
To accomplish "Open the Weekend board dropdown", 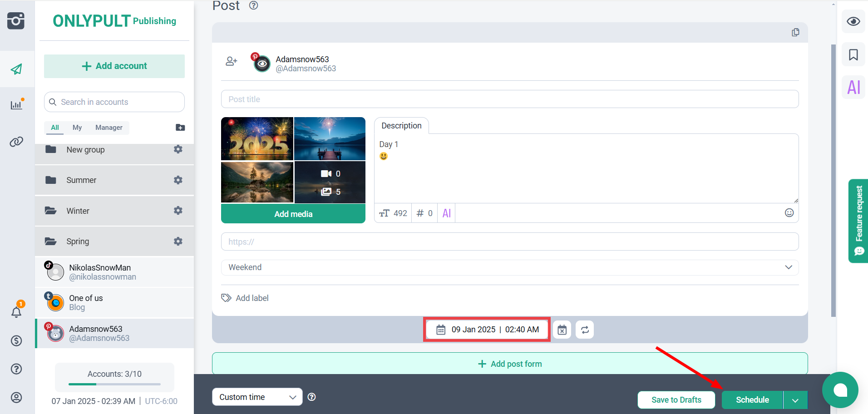I will [x=509, y=267].
